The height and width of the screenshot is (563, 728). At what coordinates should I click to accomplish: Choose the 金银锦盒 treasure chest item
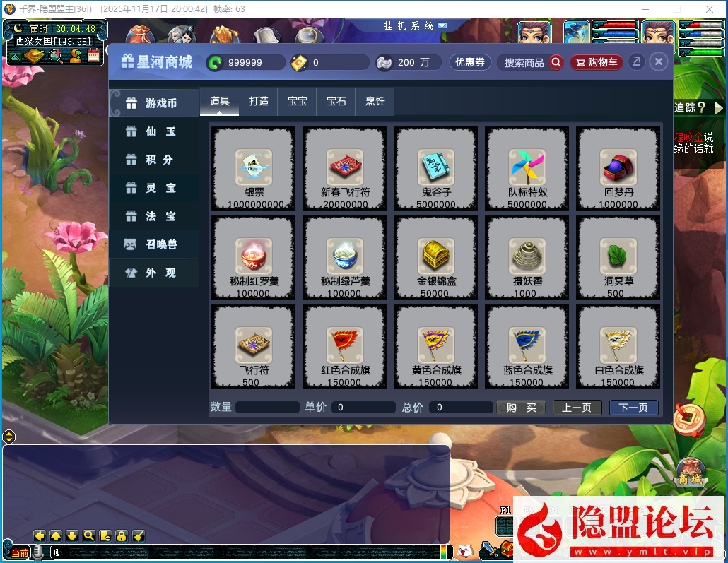click(435, 256)
